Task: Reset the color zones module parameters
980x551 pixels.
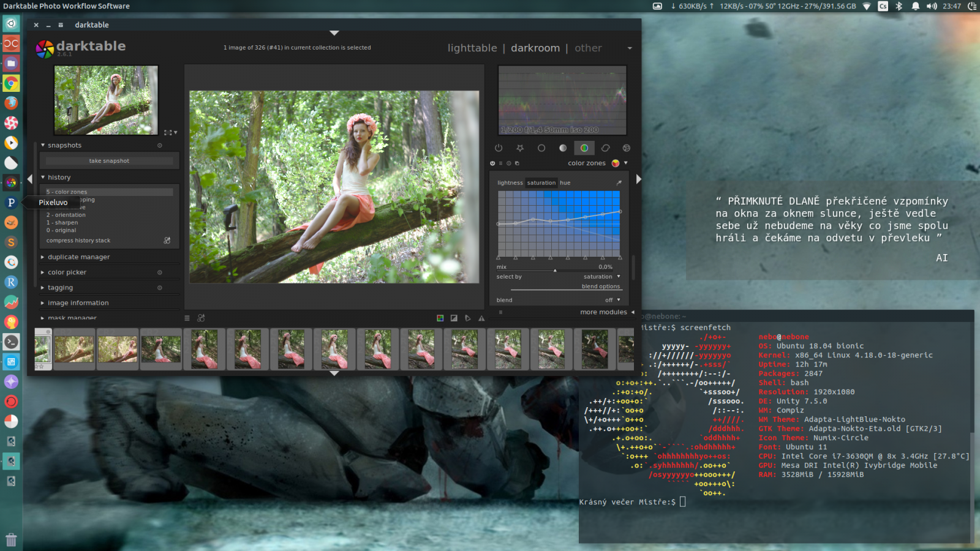Action: click(509, 163)
